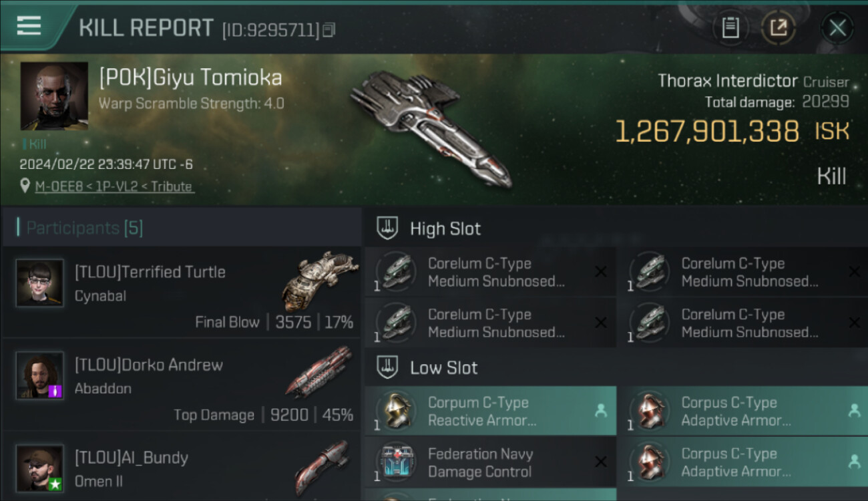This screenshot has height=501, width=868.
Task: View Dorko Andrew's Abaddon ship icon
Action: (x=320, y=371)
